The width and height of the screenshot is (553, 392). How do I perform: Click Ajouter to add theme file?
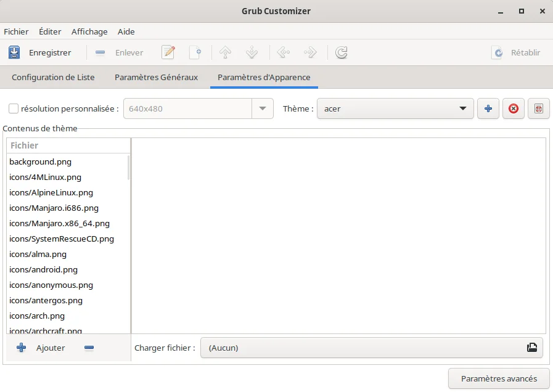41,348
